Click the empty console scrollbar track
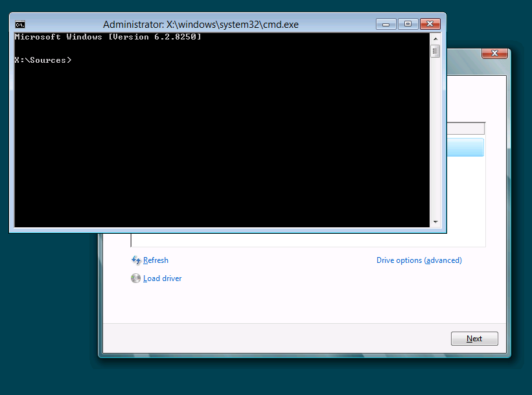Viewport: 532px width, 395px height. [x=435, y=142]
